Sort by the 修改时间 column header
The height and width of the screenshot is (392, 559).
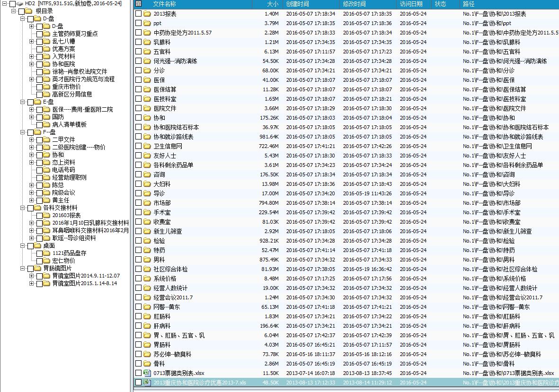coord(354,4)
